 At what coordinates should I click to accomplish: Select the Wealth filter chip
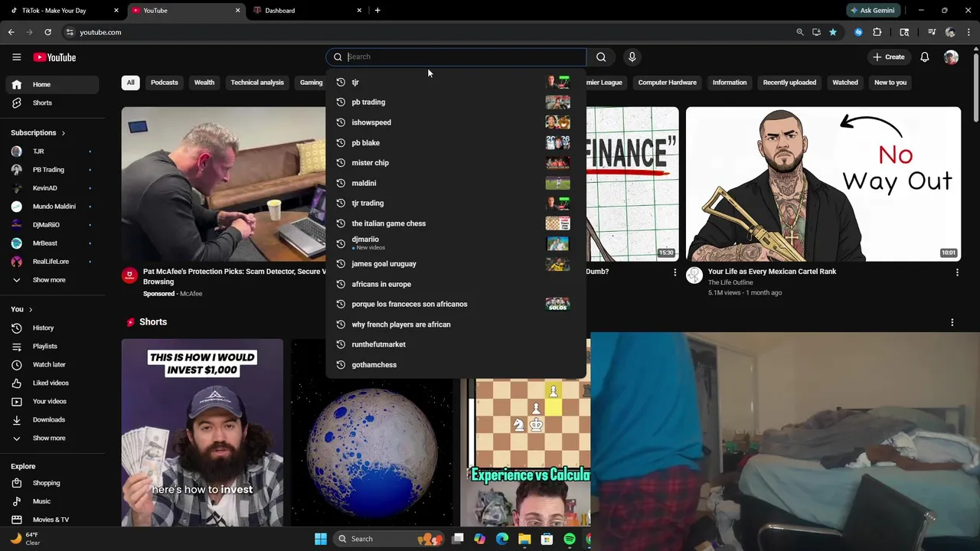[x=204, y=83]
